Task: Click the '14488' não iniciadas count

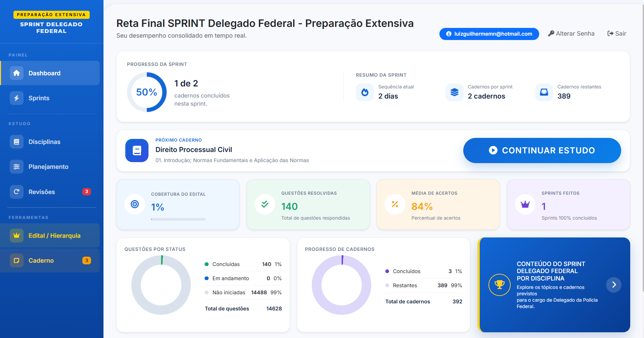Action: coord(259,293)
